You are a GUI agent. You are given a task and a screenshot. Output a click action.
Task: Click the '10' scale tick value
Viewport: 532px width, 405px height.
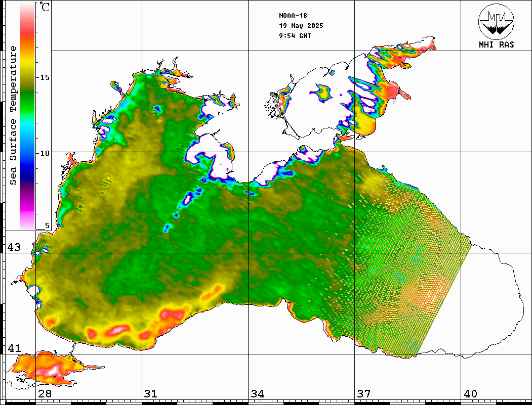(x=45, y=153)
